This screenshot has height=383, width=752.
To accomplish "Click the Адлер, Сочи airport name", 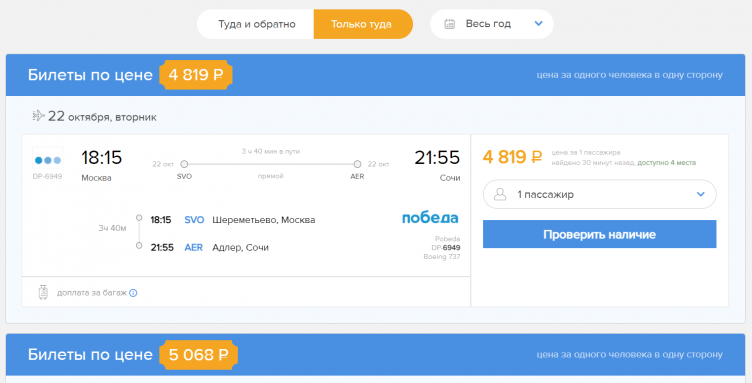I will click(240, 248).
